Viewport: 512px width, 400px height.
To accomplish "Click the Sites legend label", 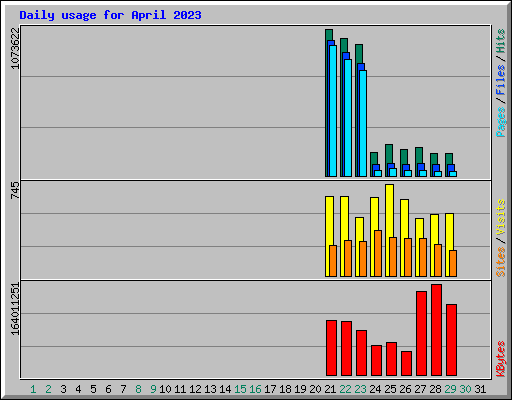I will (500, 262).
